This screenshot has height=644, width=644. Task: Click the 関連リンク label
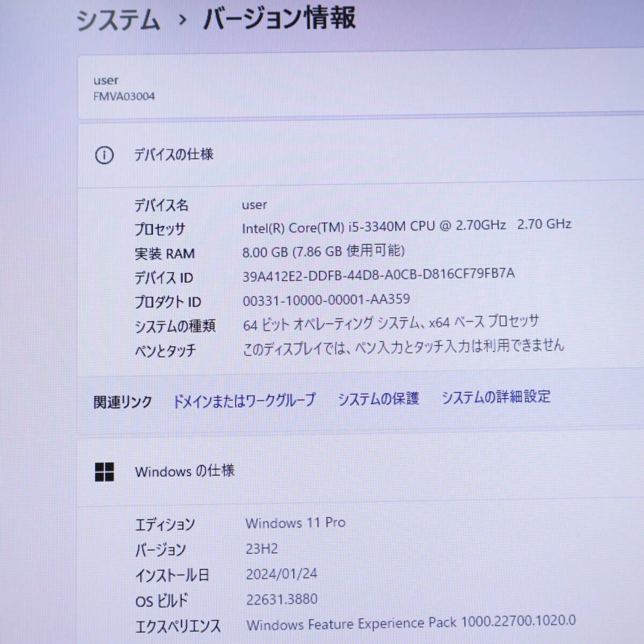(x=123, y=402)
